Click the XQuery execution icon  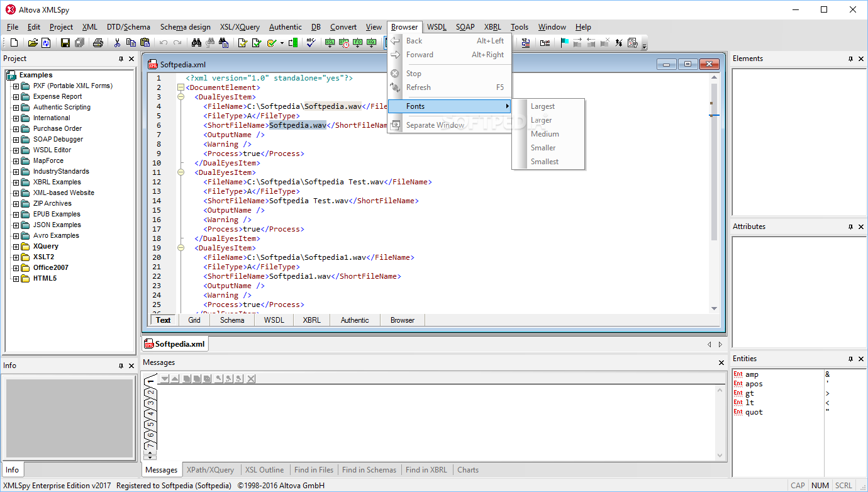coord(371,43)
